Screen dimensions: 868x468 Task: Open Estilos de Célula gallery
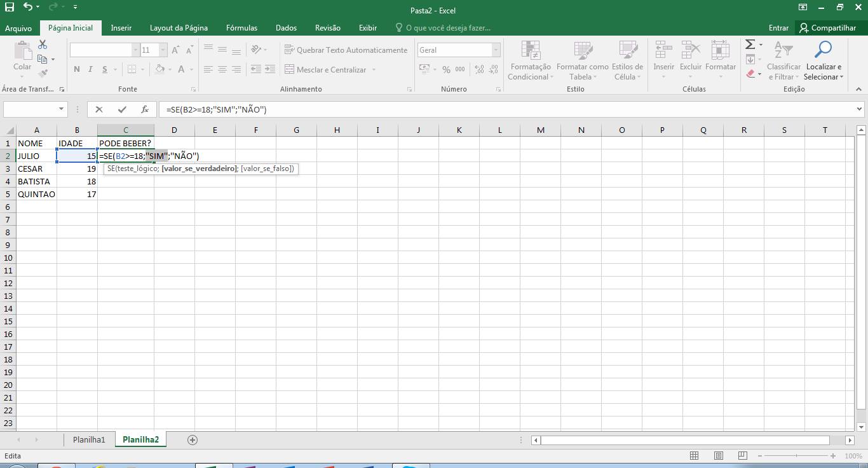628,61
